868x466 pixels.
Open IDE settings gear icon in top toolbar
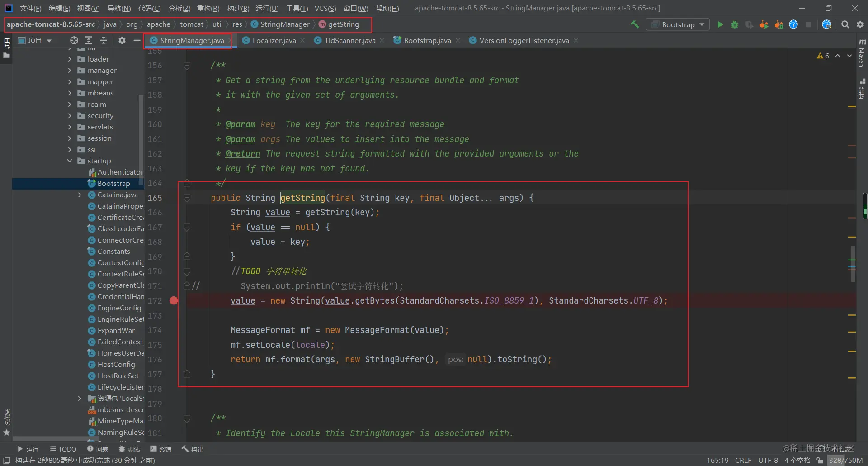coord(860,24)
